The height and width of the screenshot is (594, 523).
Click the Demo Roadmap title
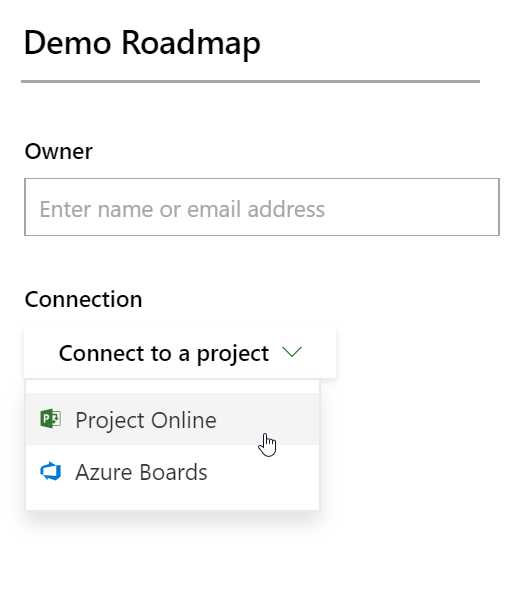click(x=142, y=43)
